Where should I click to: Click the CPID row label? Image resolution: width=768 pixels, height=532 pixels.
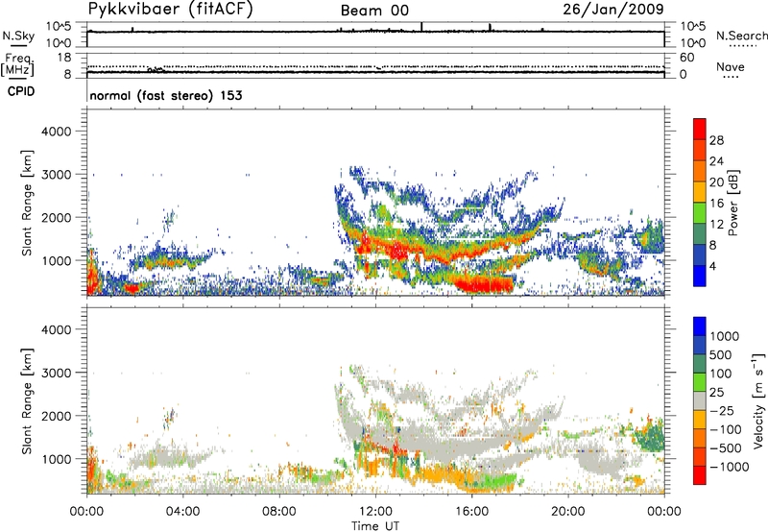tap(21, 91)
